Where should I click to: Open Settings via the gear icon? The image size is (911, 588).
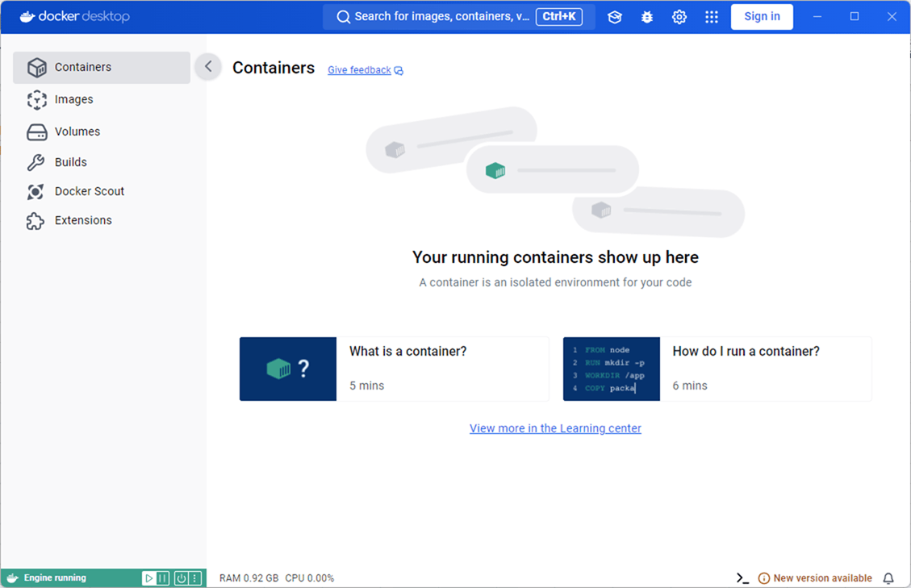[679, 17]
